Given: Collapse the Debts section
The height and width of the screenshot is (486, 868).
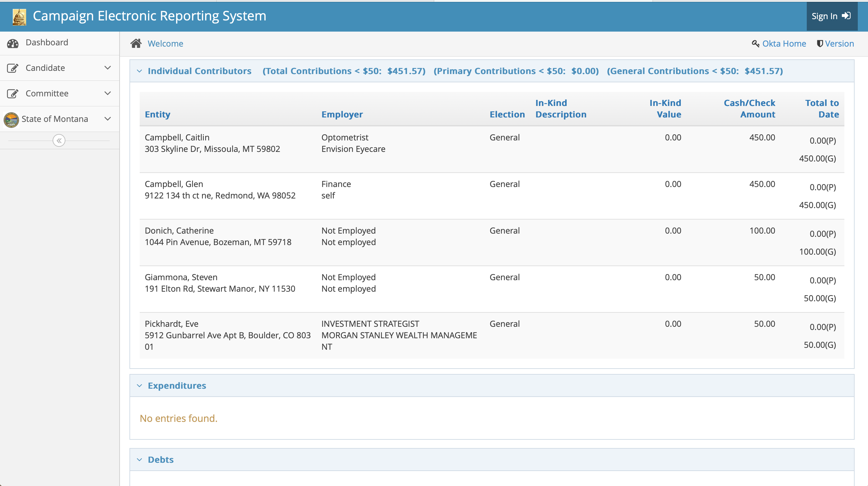Looking at the screenshot, I should [139, 460].
